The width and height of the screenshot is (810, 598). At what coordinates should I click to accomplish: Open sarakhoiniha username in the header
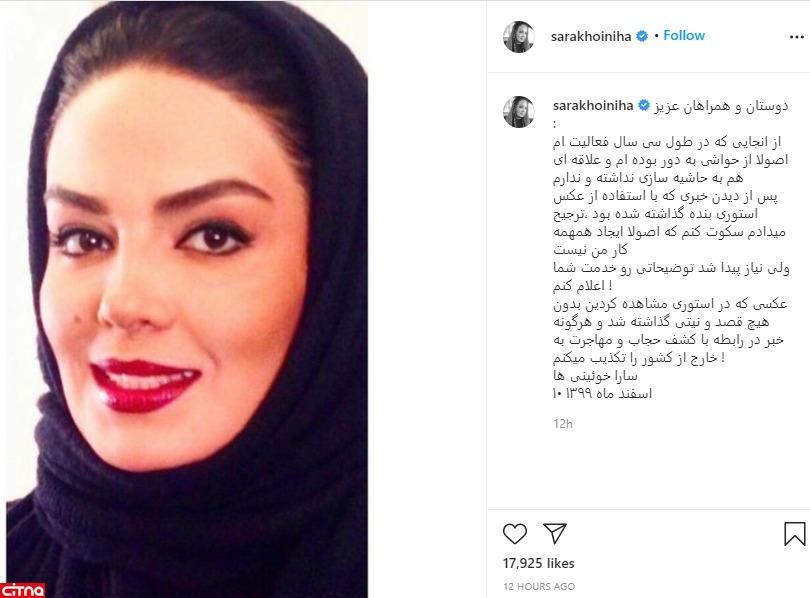click(591, 36)
